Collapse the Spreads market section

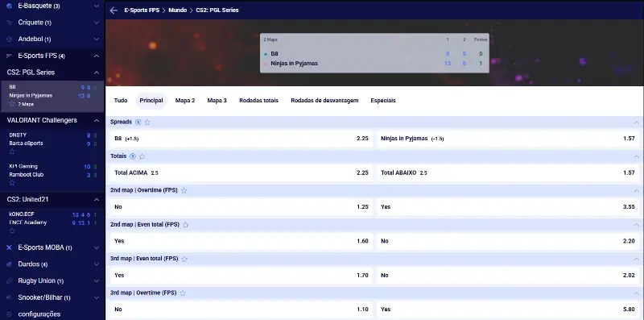tap(637, 123)
